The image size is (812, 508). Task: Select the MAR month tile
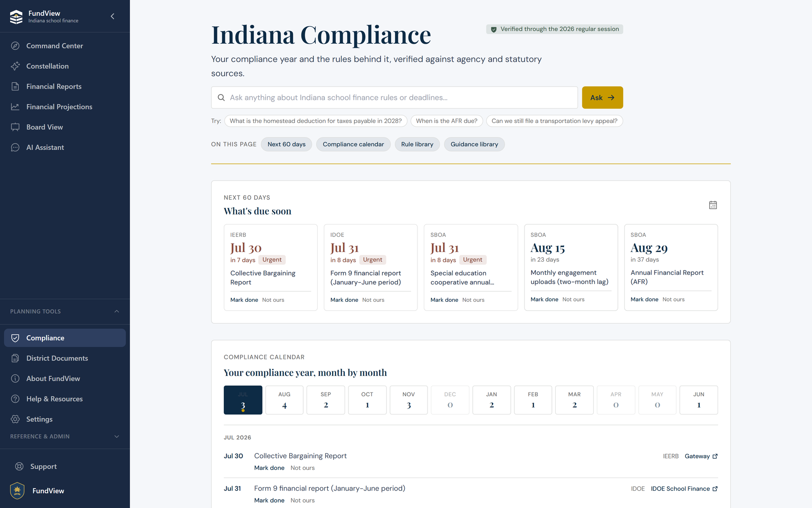click(574, 400)
